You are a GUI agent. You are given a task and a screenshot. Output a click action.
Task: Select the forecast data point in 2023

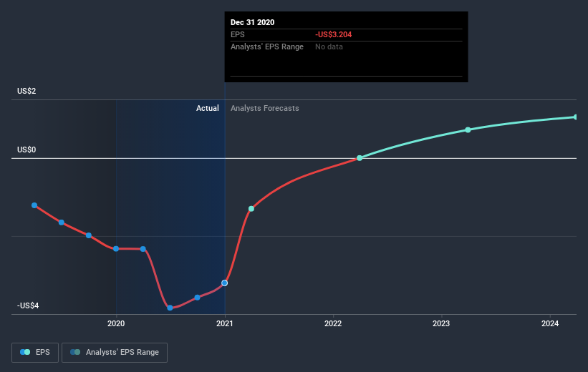click(468, 130)
